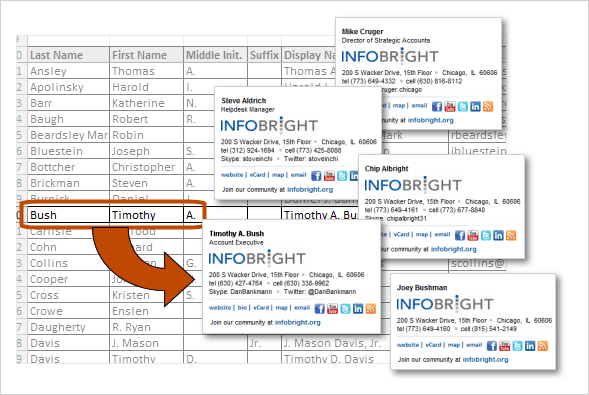Screen dimensions: 589x395
Task: Click website link in Timothy A. Bush signature
Action: pos(220,308)
